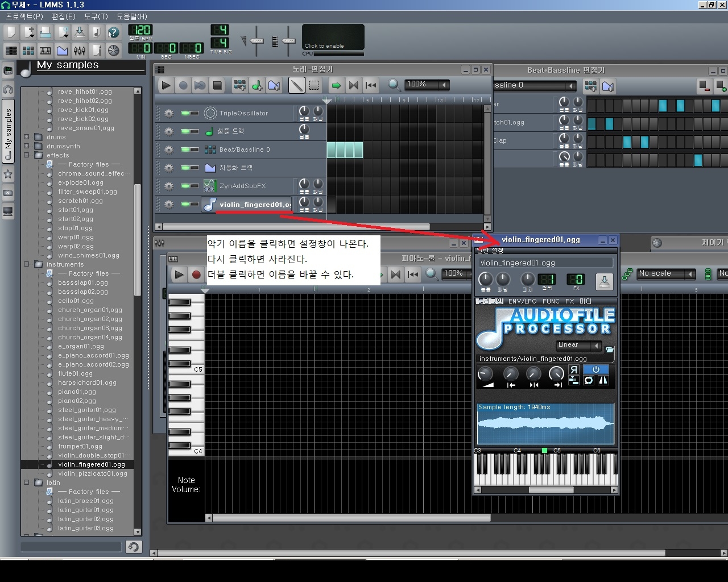Open the 도움말(H) menu
Viewport: 728px width, 582px height.
click(131, 16)
